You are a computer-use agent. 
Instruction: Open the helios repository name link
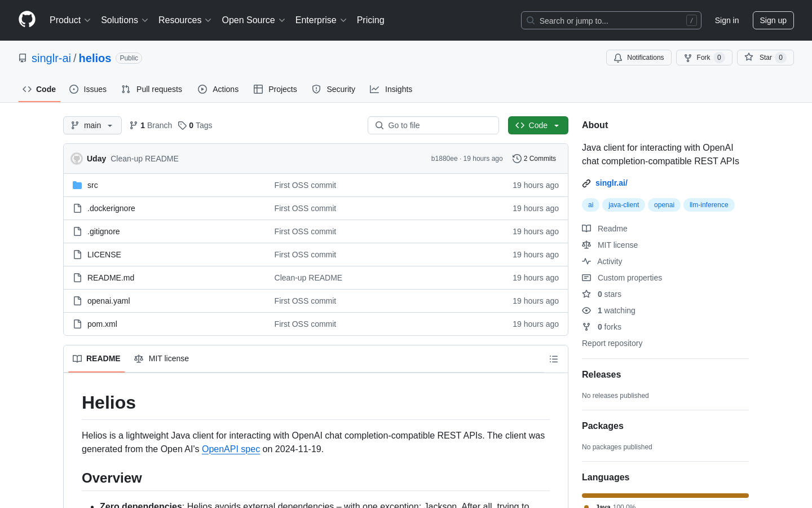(95, 58)
